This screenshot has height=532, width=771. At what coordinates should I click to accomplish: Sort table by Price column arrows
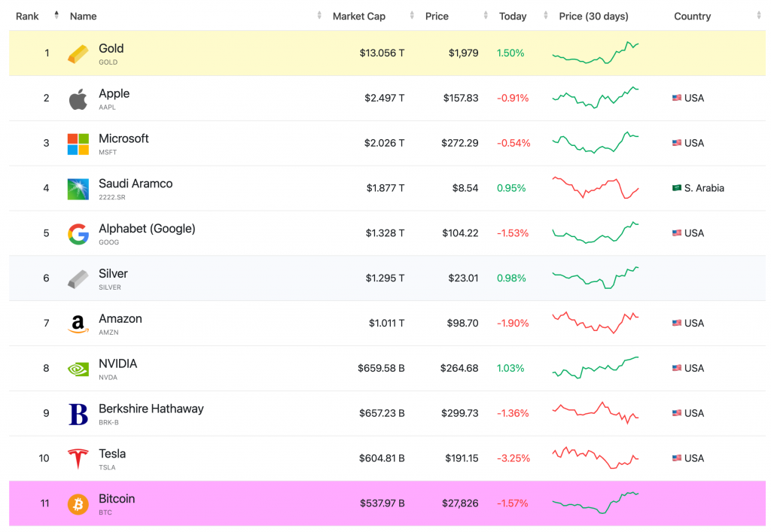pos(486,15)
